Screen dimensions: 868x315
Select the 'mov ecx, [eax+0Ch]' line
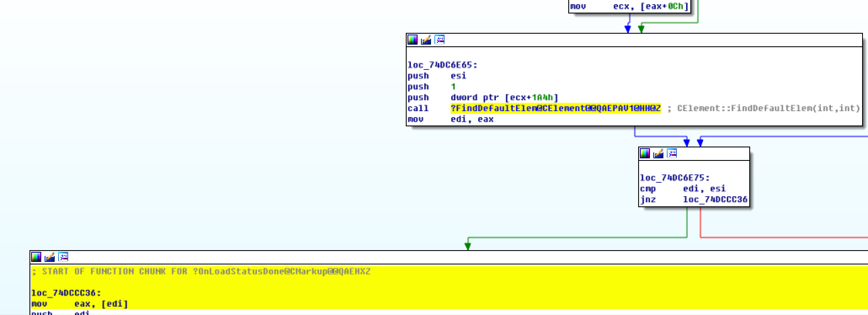tap(629, 6)
